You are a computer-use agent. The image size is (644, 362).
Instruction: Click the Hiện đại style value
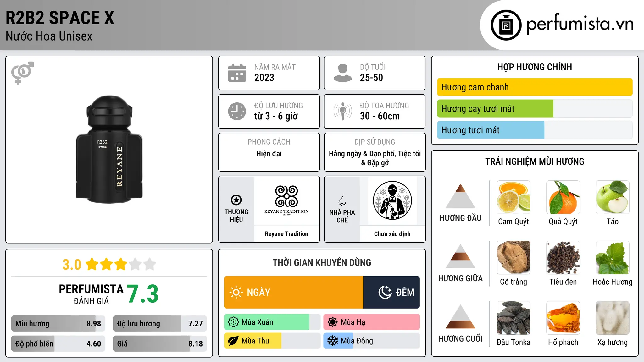(269, 154)
